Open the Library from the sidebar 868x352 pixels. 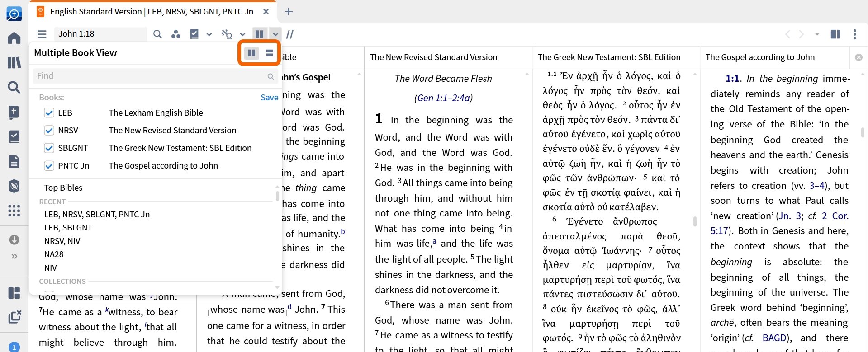[x=14, y=62]
